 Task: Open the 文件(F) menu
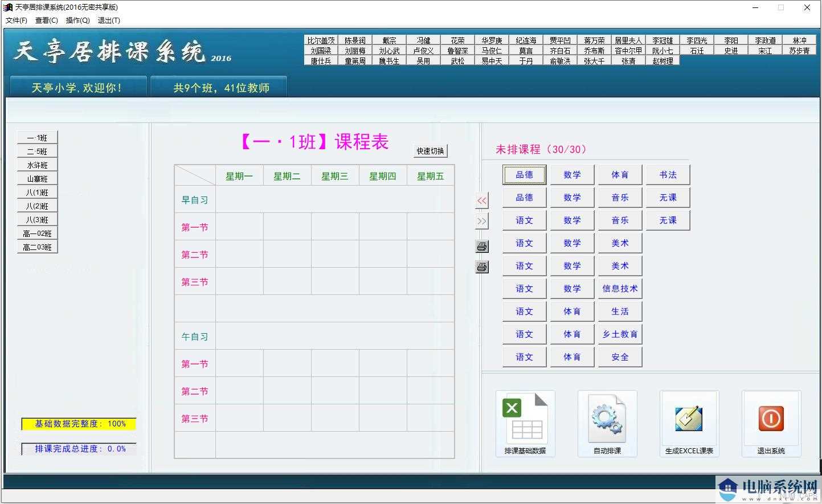(x=17, y=20)
